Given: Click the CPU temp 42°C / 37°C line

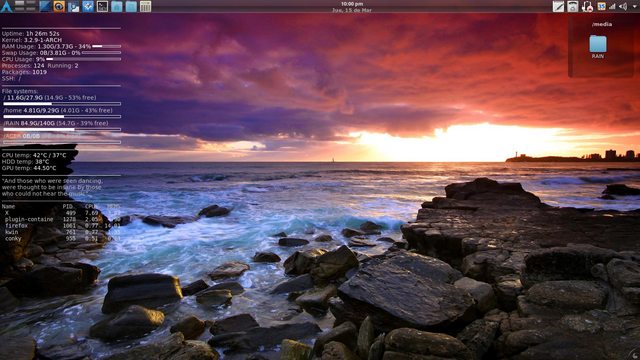Looking at the screenshot, I should click(34, 155).
